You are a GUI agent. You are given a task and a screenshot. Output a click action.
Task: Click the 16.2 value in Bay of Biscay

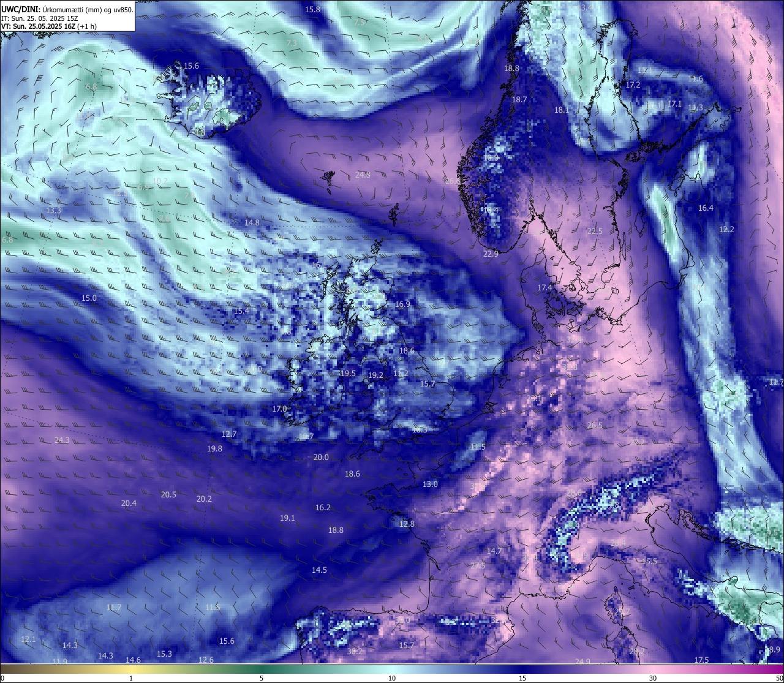(323, 507)
